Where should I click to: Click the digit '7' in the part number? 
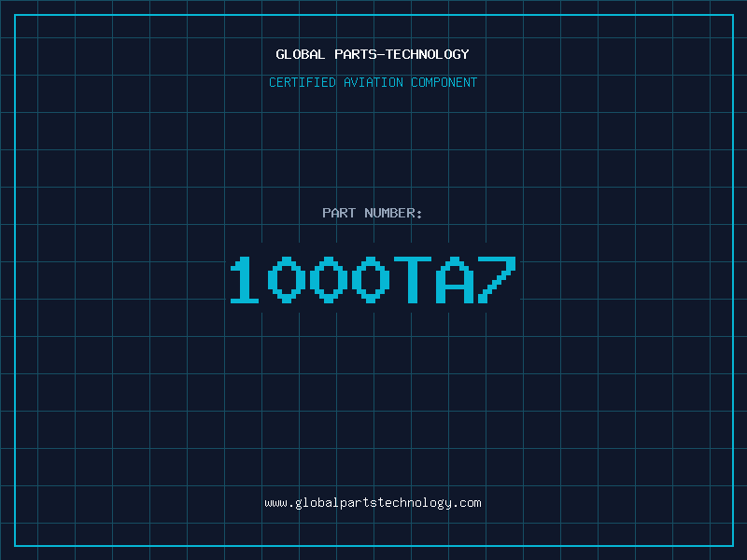click(x=497, y=280)
